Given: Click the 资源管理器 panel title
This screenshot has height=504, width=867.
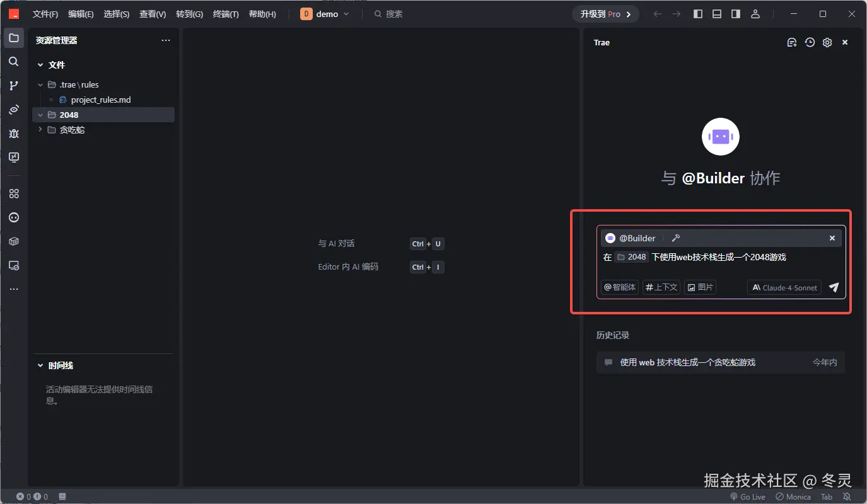Looking at the screenshot, I should 57,40.
